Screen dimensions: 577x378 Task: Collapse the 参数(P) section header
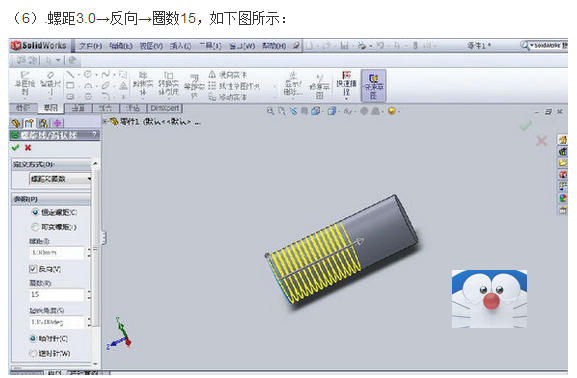click(x=52, y=199)
